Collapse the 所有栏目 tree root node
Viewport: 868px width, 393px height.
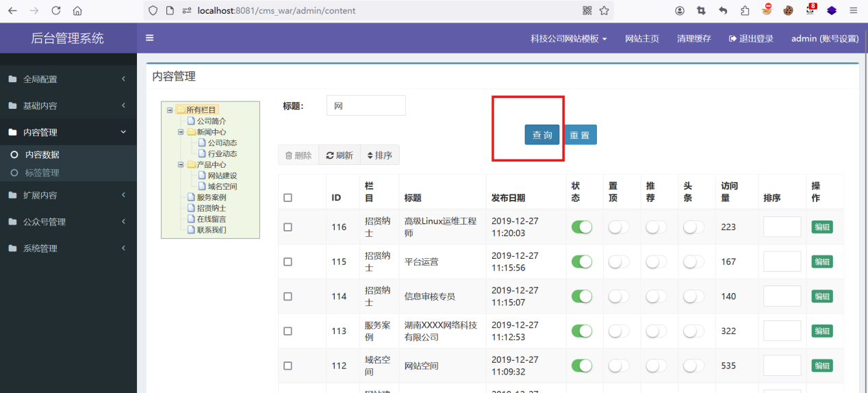click(x=170, y=110)
